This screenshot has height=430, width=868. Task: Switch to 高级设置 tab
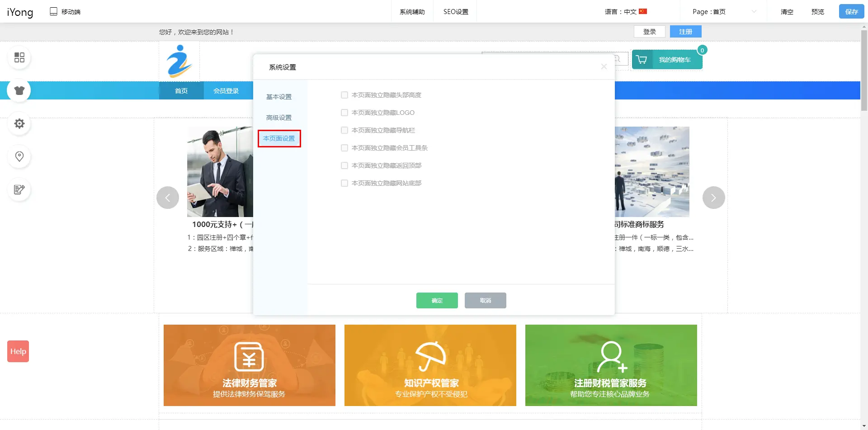click(279, 118)
